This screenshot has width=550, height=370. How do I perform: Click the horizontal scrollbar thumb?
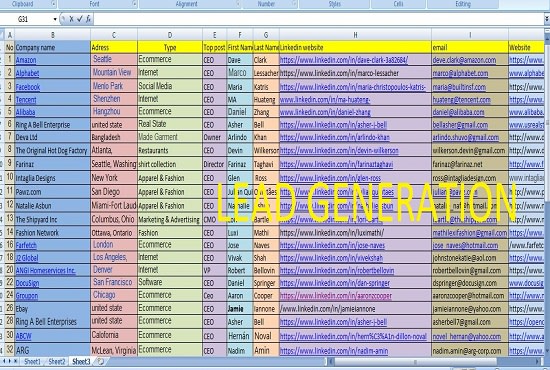(416, 361)
